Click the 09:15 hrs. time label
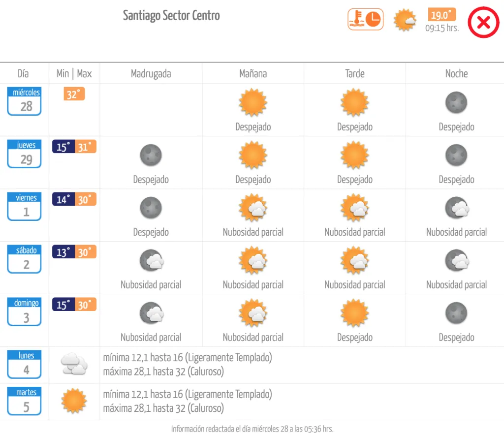This screenshot has width=504, height=435. click(x=441, y=28)
